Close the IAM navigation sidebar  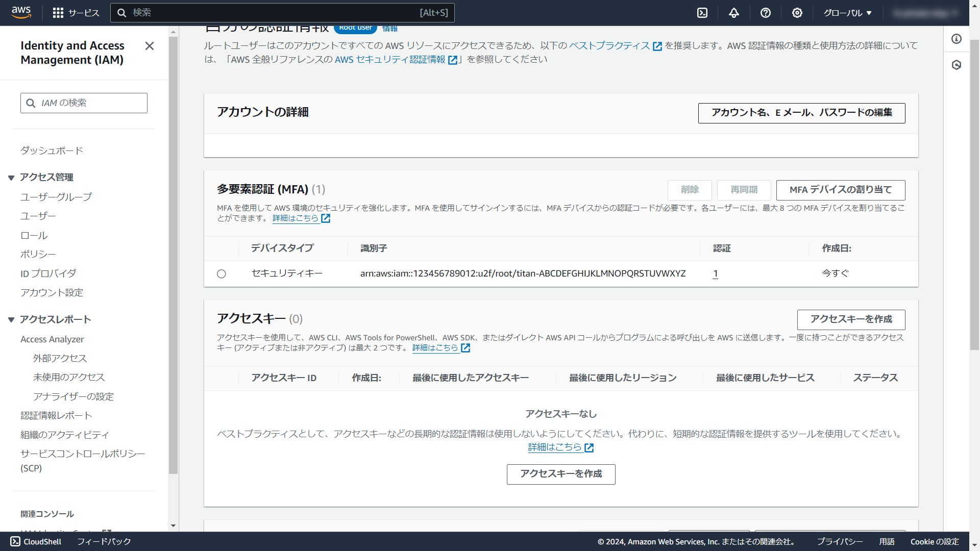tap(150, 46)
